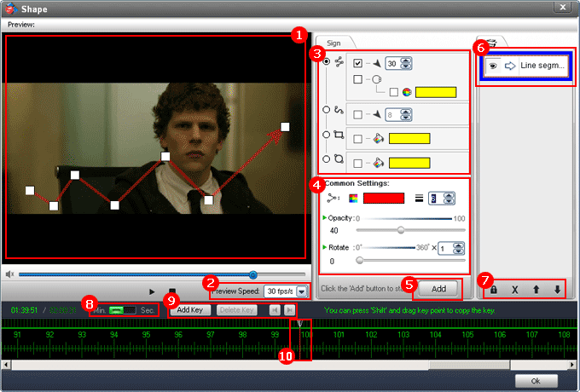Viewport: 580px width, 392px height.
Task: Decrease the rotate multiplier value
Action: [x=459, y=251]
